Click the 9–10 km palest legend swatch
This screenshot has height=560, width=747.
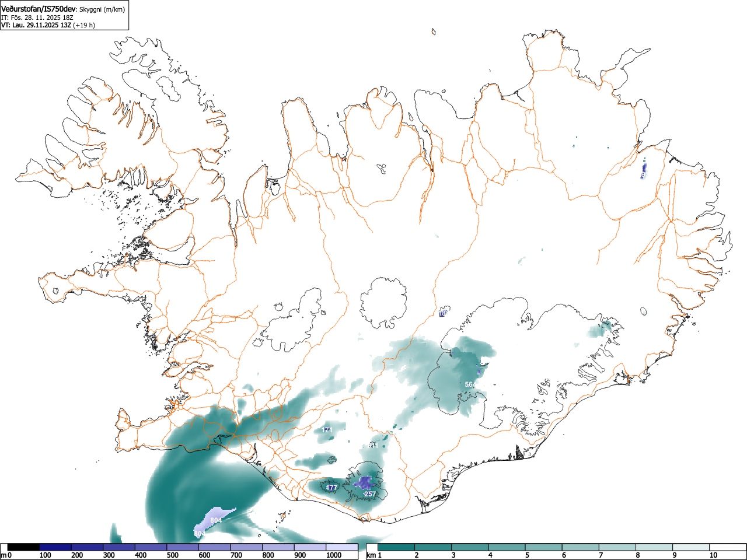tap(691, 547)
